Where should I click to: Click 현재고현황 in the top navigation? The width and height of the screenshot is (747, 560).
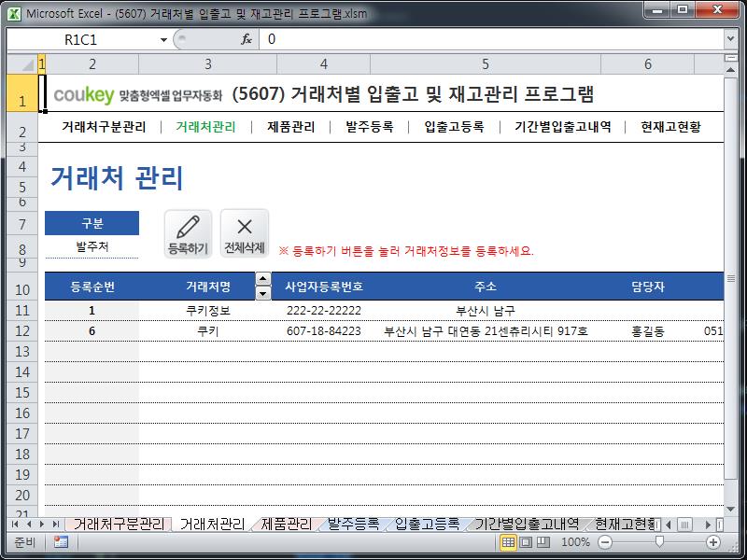point(670,127)
